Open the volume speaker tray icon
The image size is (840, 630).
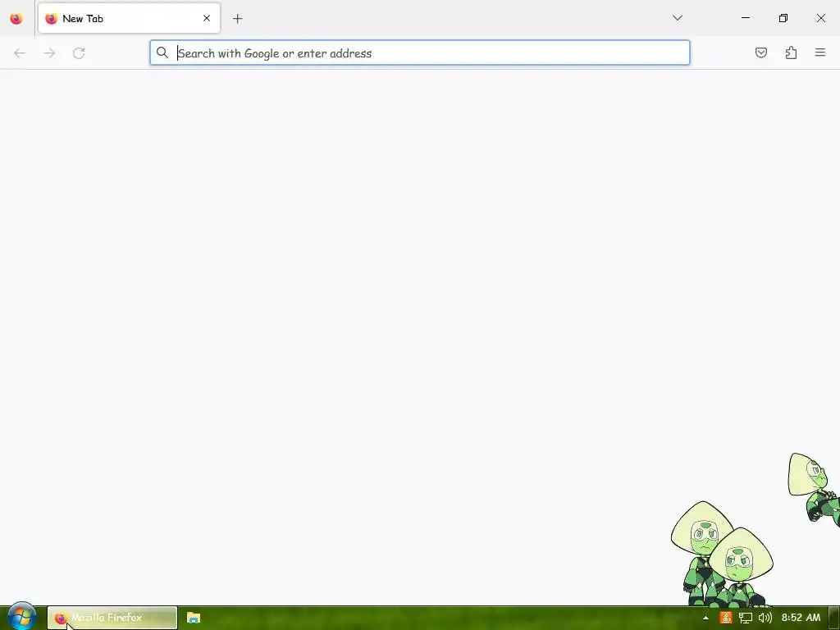click(765, 618)
